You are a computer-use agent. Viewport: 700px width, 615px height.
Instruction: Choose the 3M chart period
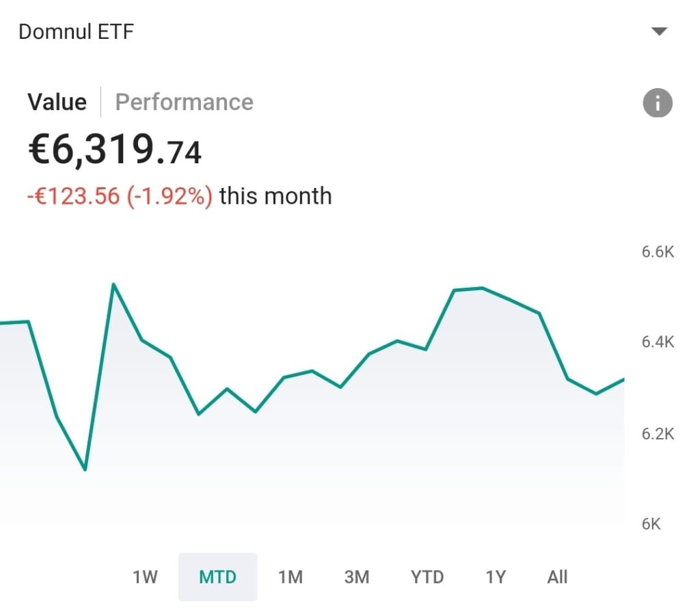coord(356,577)
